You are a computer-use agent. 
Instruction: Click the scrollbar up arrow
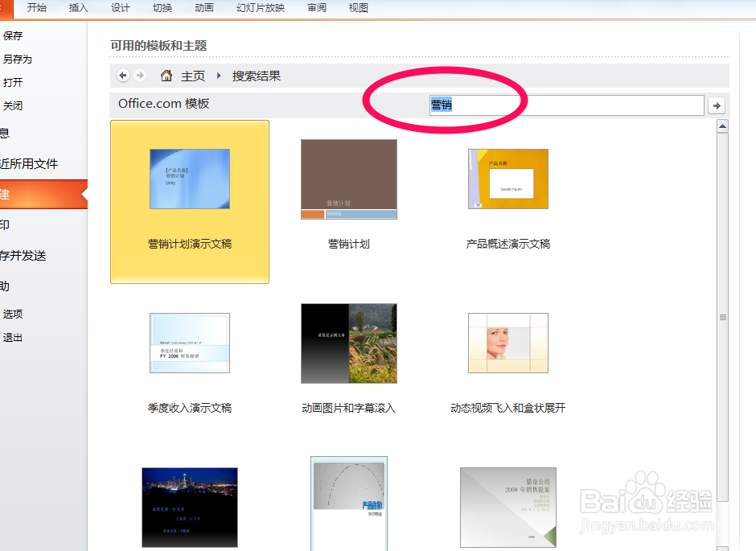click(722, 127)
